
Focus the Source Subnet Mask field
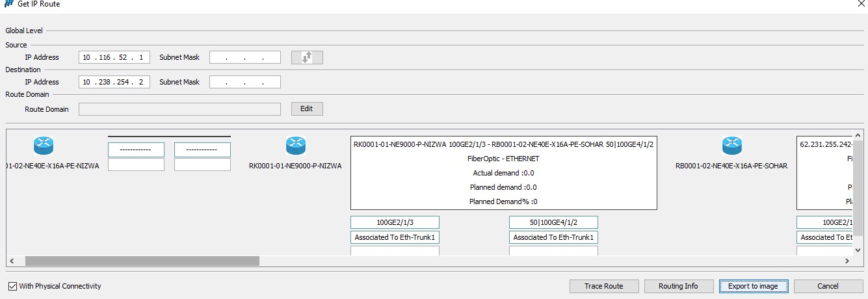pos(244,57)
